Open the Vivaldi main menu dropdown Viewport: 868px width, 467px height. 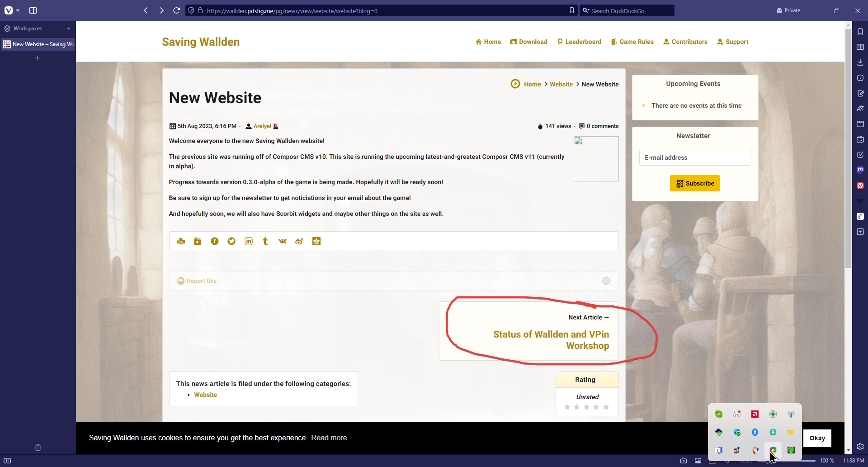[11, 10]
